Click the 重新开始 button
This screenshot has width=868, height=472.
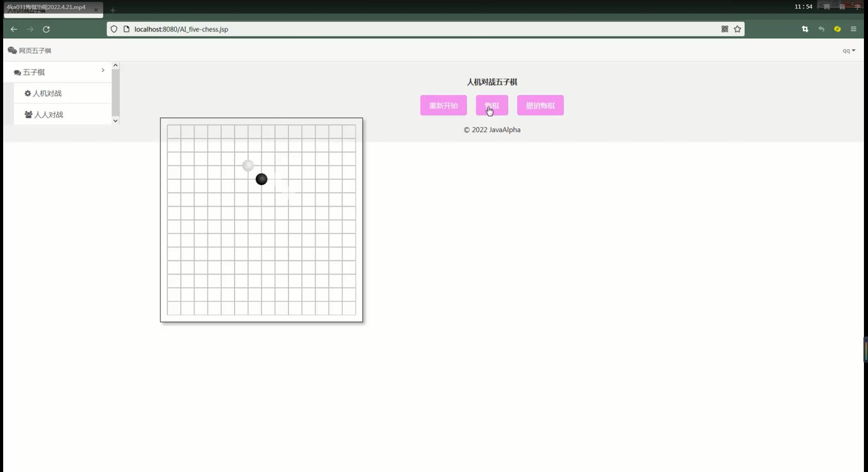point(443,105)
